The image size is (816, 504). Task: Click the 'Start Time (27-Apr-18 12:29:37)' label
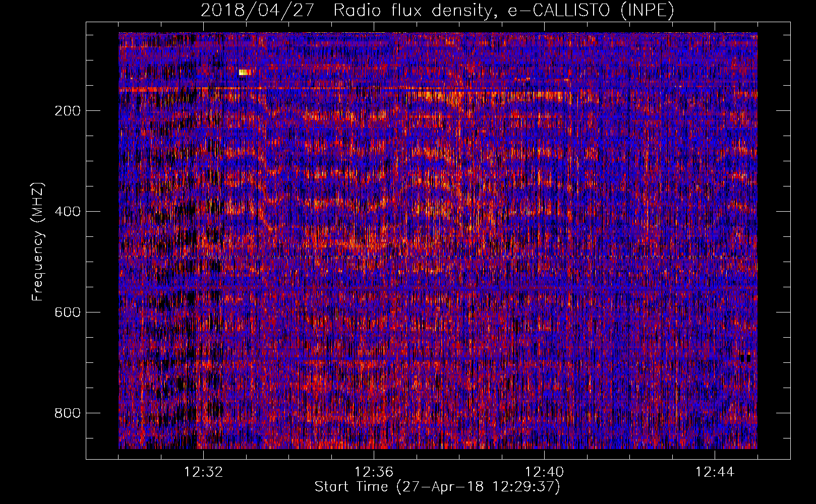click(x=437, y=487)
